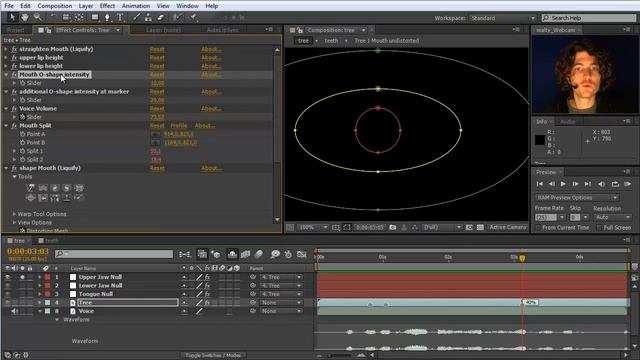This screenshot has width=640, height=360.
Task: Reset straighten Mouth (Liquify) effect
Action: 157,49
